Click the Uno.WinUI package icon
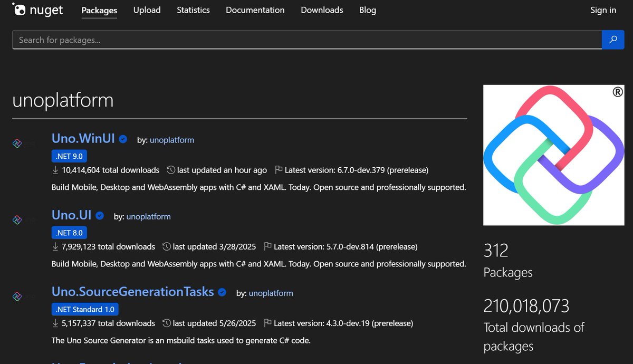The width and height of the screenshot is (633, 364). pos(17,143)
